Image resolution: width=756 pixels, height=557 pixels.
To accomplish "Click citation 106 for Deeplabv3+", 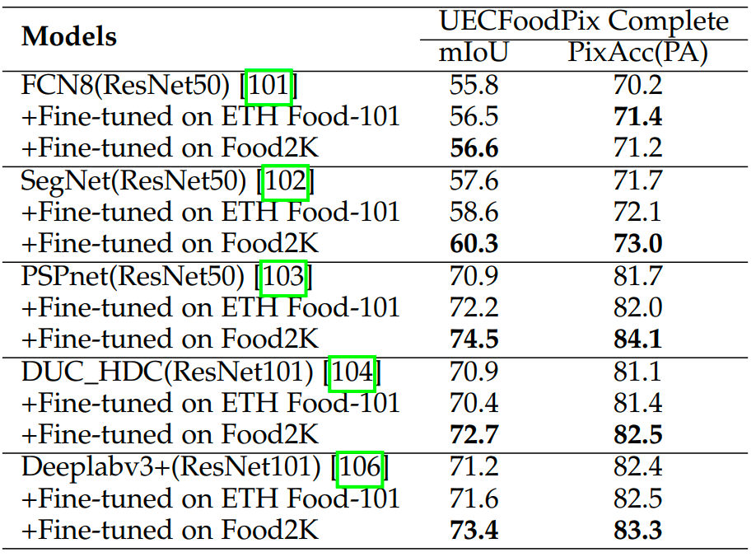I will 360,469.
